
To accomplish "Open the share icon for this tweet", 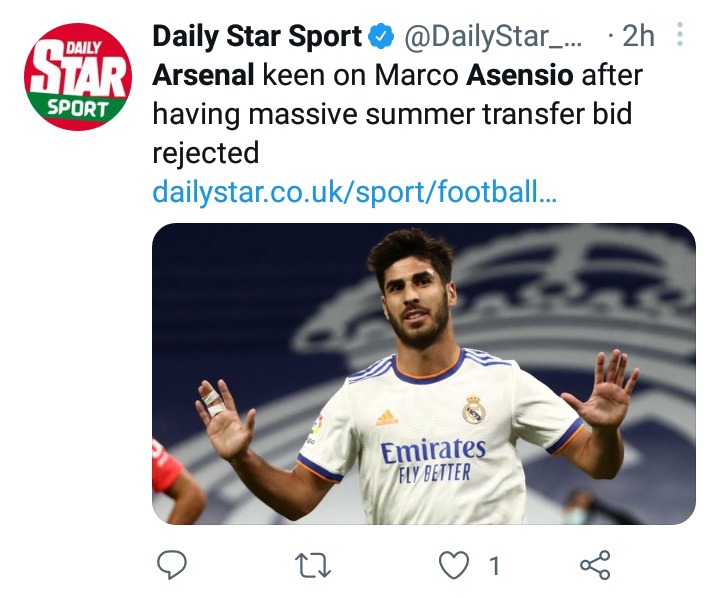I will pyautogui.click(x=595, y=565).
